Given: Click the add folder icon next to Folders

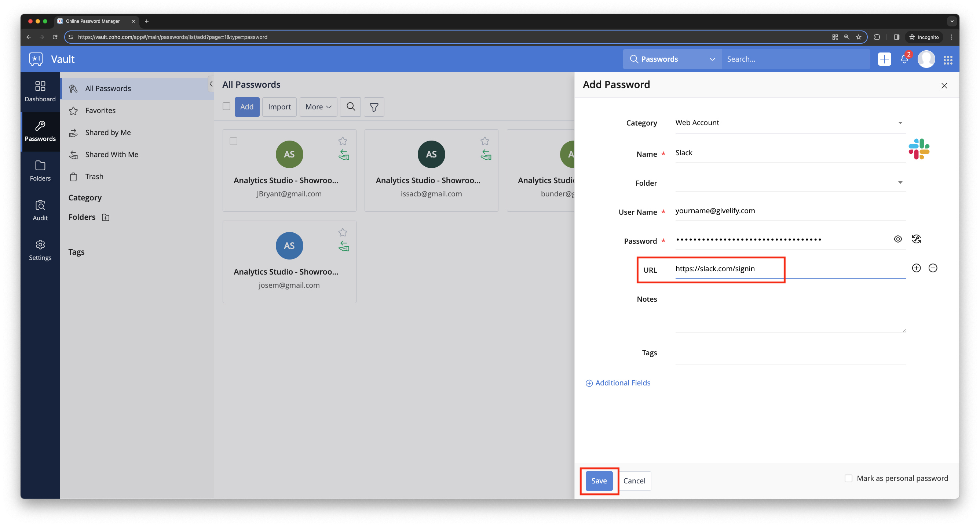Looking at the screenshot, I should click(105, 217).
